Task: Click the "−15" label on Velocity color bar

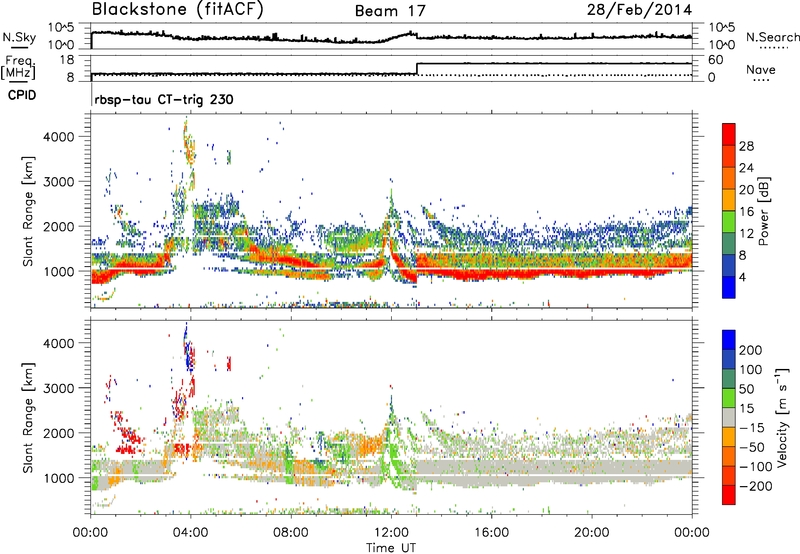Action: tap(751, 428)
